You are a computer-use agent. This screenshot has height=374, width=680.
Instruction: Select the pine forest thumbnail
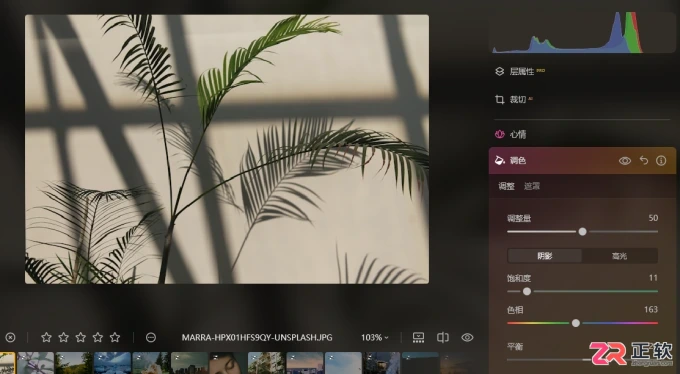[74, 363]
